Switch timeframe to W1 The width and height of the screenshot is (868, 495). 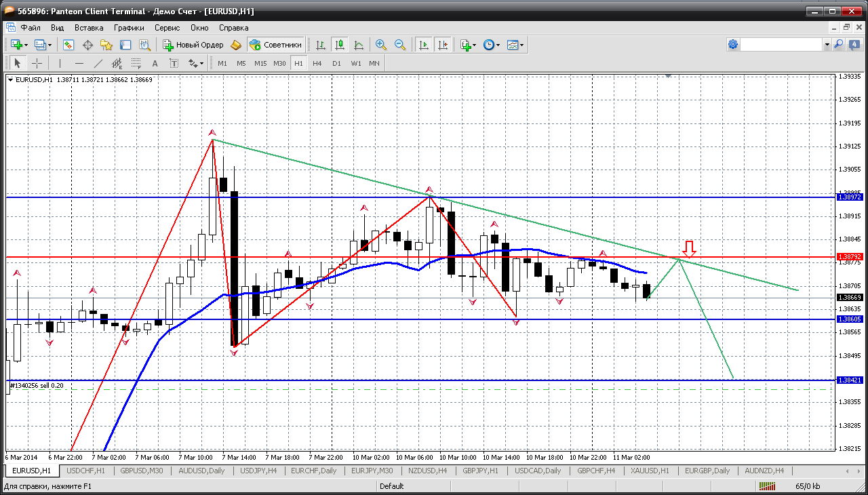[356, 63]
